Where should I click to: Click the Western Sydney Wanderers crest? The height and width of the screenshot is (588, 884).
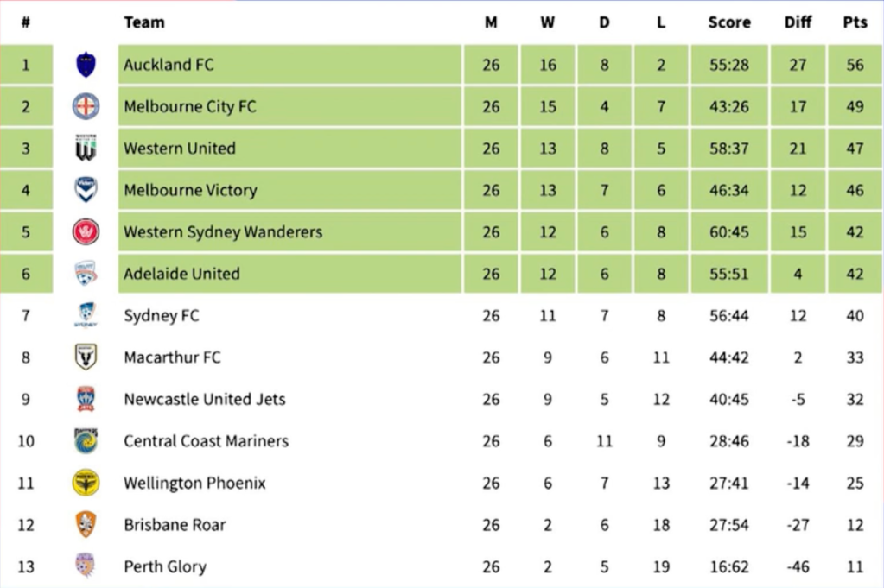click(x=86, y=231)
